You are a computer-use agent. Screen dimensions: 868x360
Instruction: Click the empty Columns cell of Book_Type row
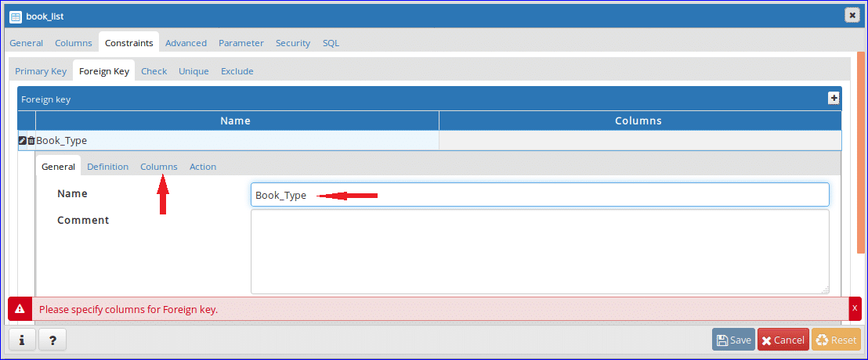point(640,140)
